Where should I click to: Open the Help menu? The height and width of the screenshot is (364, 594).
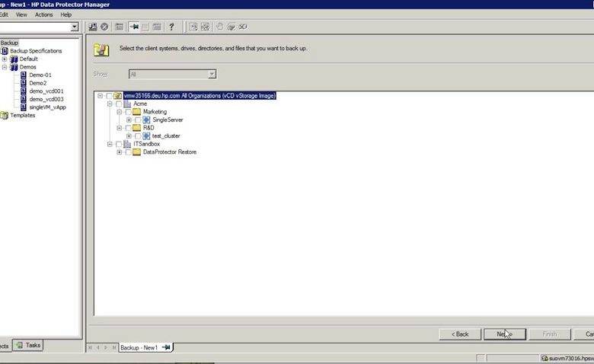tap(66, 14)
